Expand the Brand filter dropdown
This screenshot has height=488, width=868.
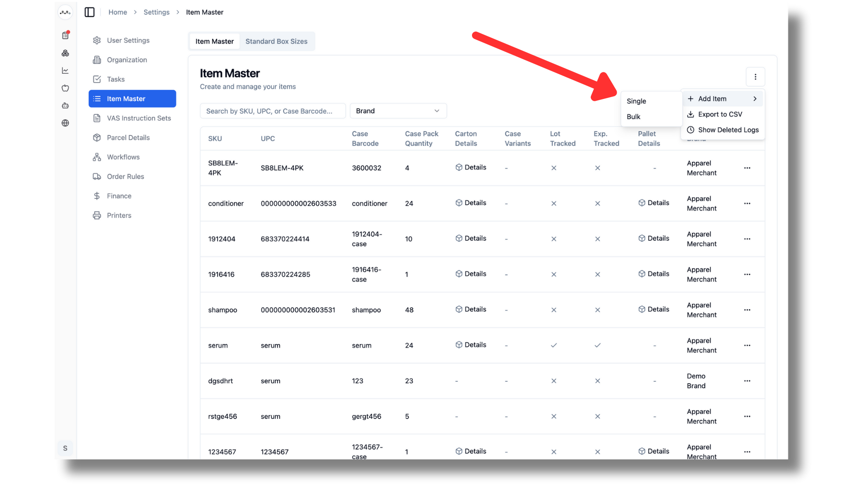tap(398, 111)
